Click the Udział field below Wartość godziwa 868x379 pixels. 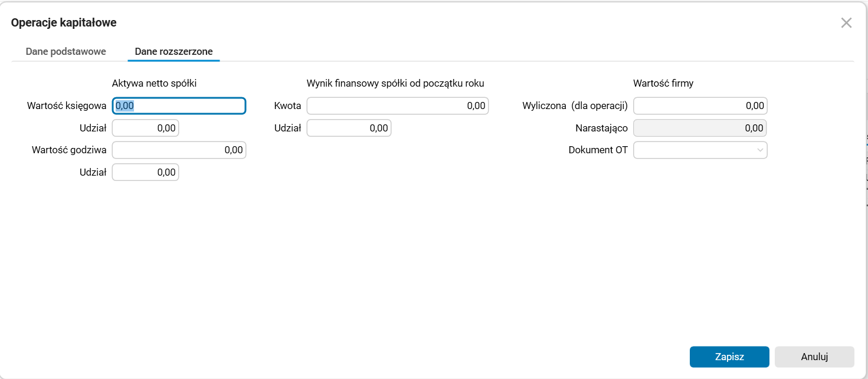tap(145, 172)
